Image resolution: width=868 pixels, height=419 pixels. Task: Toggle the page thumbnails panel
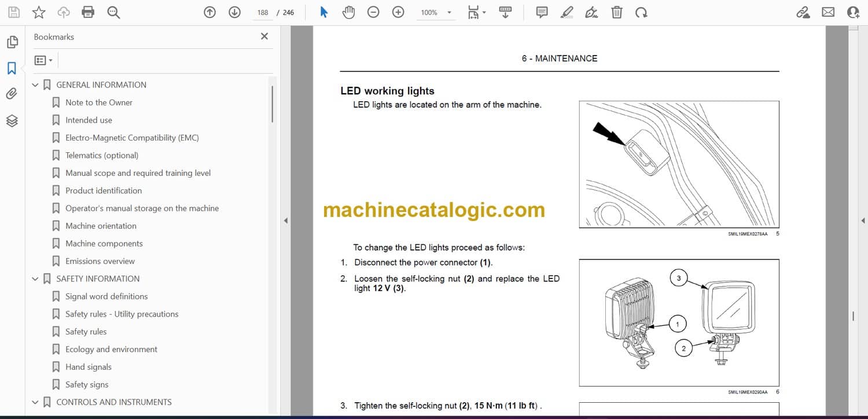click(12, 42)
